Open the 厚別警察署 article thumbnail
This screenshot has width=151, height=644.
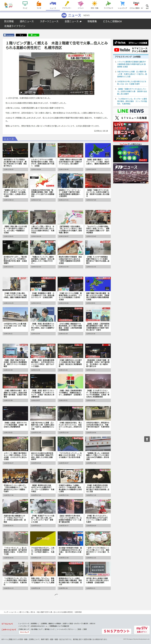[x=98, y=413]
